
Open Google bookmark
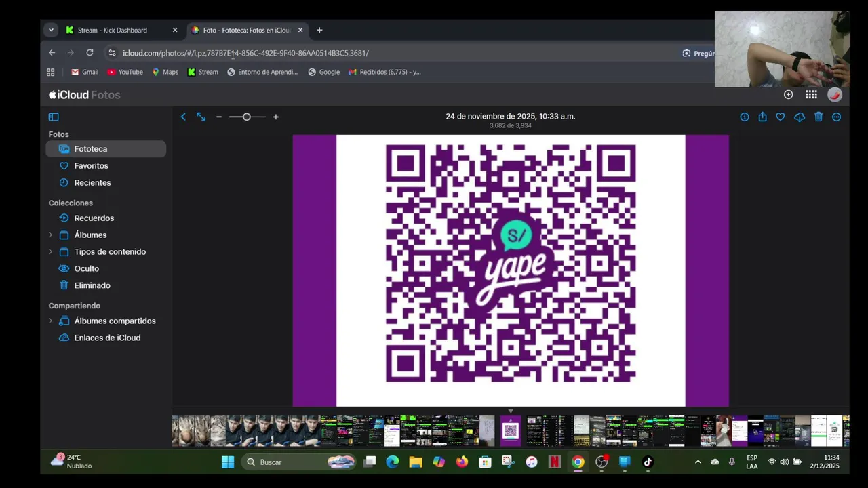coord(323,72)
